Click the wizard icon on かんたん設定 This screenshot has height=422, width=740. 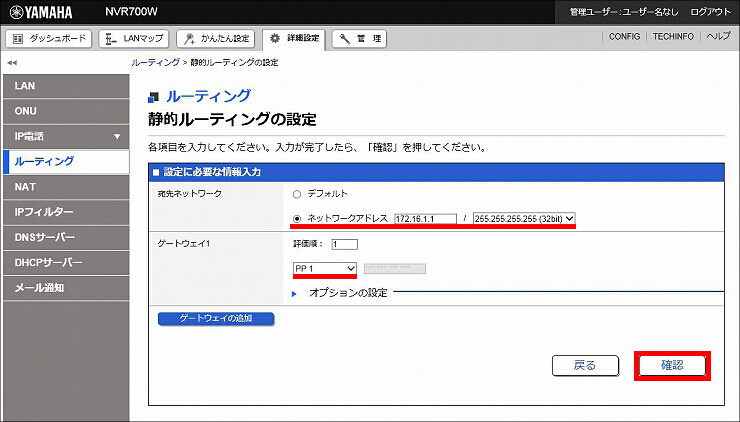coord(189,39)
